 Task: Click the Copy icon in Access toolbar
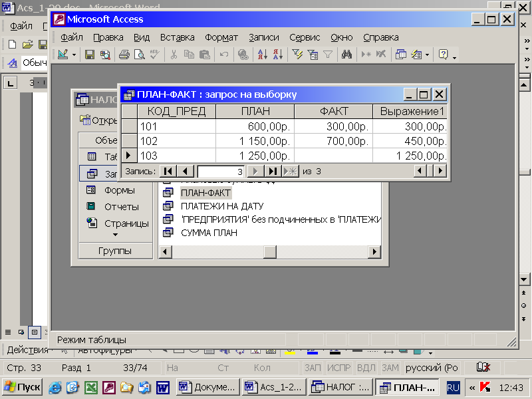click(x=189, y=55)
